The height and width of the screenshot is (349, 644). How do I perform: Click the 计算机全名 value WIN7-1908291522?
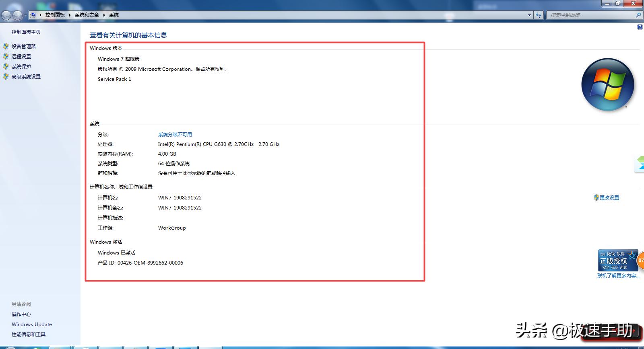(x=180, y=208)
